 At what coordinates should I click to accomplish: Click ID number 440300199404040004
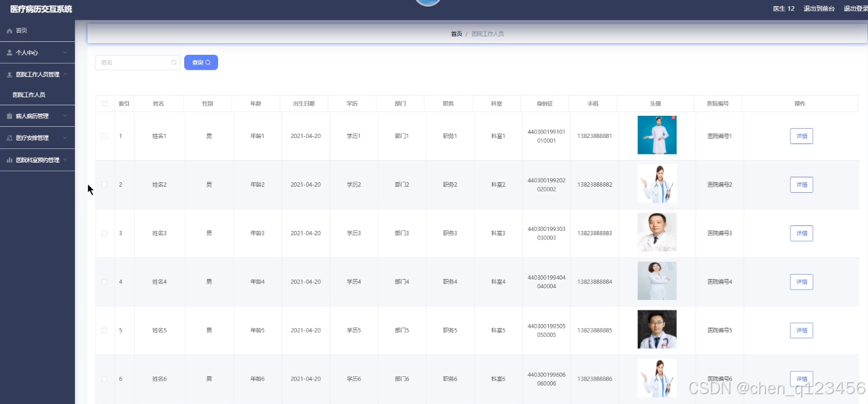(546, 282)
